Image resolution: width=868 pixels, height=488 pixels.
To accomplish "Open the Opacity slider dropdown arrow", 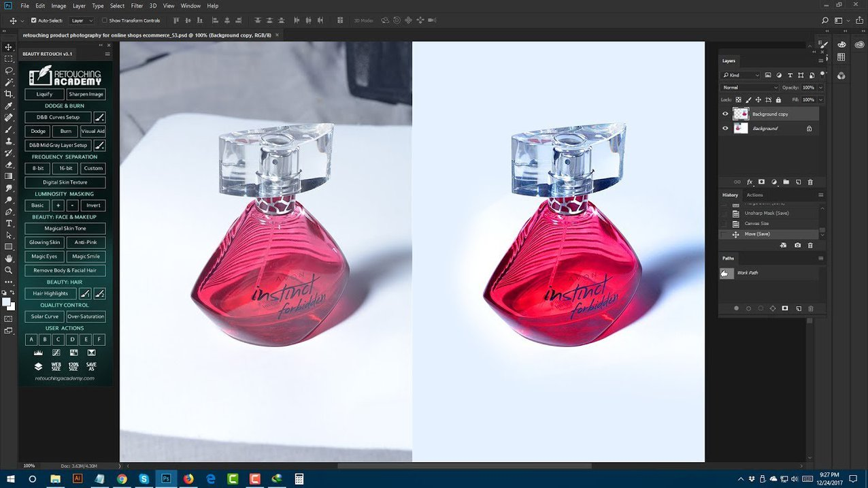I will click(820, 88).
